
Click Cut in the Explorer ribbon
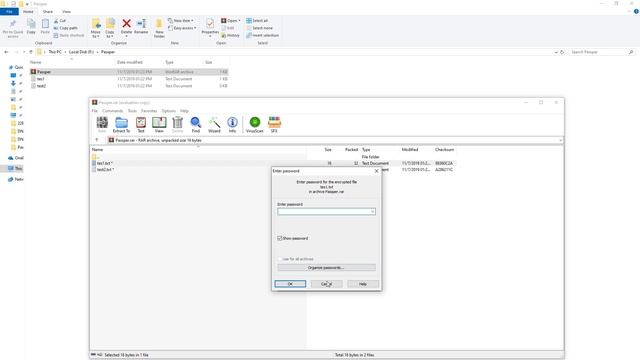point(60,20)
